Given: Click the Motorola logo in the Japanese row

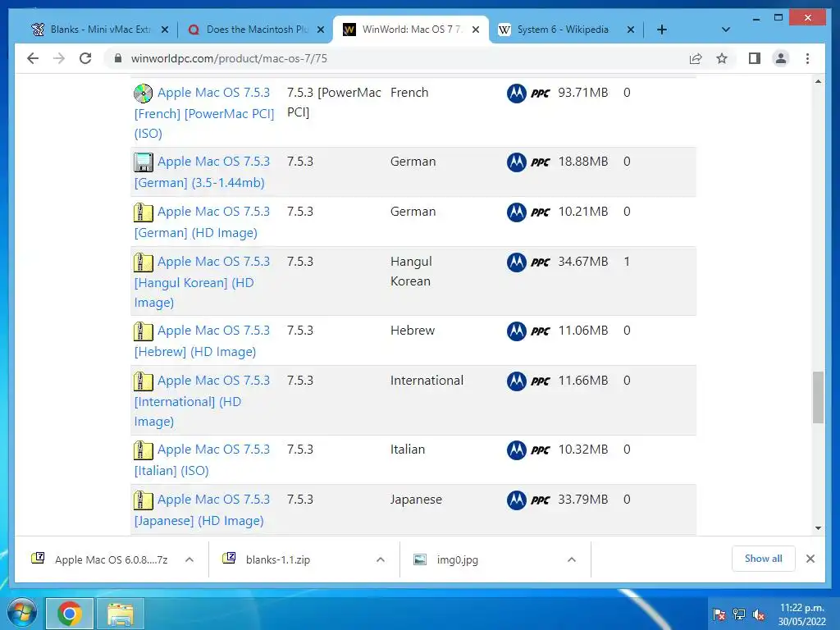Looking at the screenshot, I should click(517, 500).
